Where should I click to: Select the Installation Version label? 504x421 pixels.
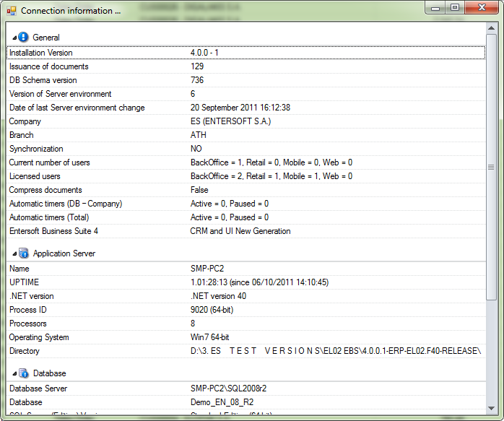click(41, 53)
